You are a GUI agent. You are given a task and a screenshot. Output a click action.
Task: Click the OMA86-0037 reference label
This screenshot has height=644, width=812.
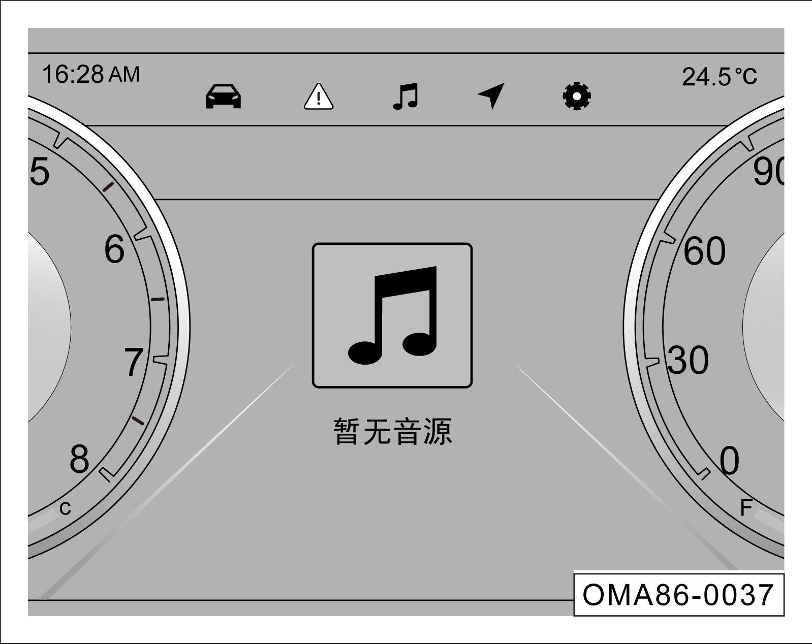coord(679,595)
